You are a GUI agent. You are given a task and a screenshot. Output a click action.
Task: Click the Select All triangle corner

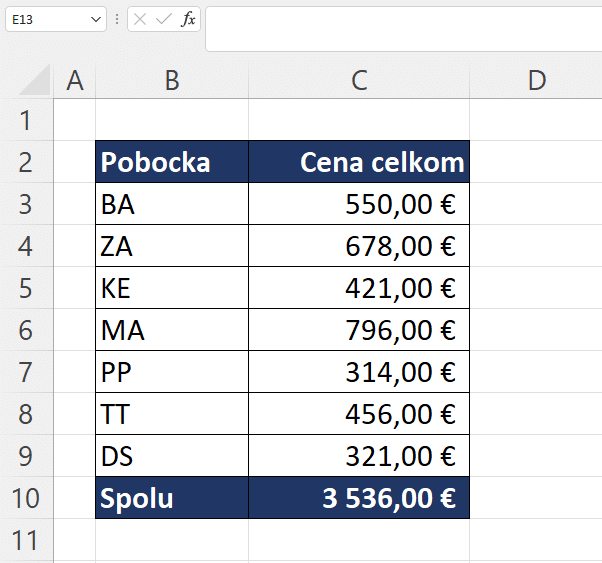pos(35,79)
